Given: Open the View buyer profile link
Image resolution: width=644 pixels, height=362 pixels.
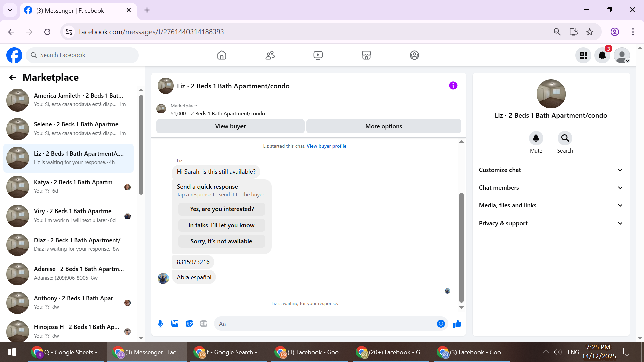Looking at the screenshot, I should (x=326, y=146).
